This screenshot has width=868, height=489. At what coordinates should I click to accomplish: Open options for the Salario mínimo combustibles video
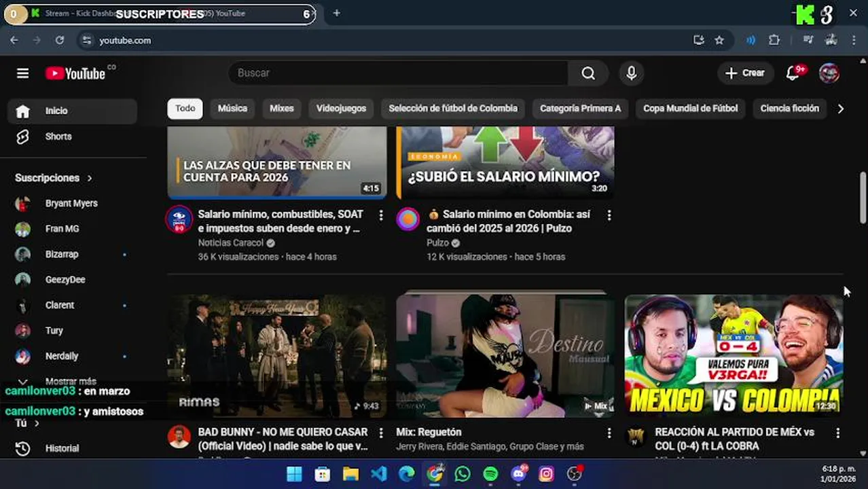[381, 215]
